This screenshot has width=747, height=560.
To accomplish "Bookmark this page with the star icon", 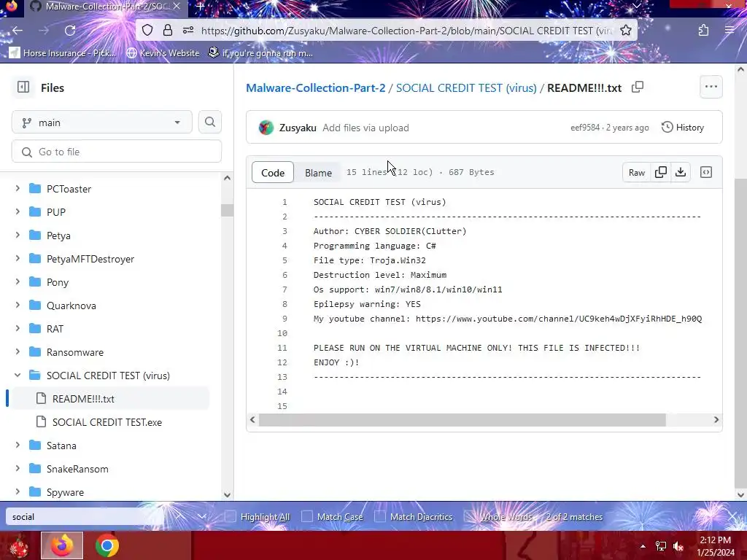I will [626, 31].
